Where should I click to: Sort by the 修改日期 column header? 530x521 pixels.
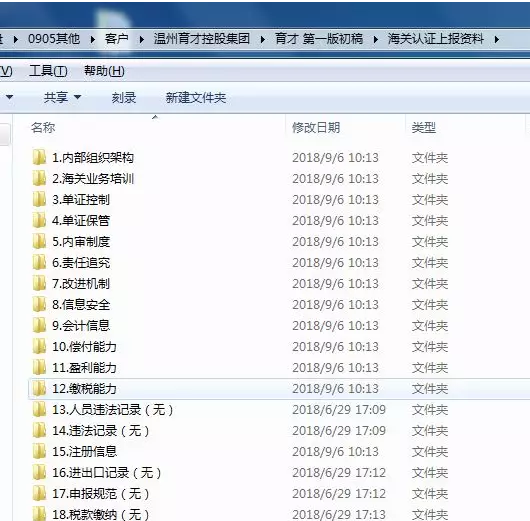[345, 127]
